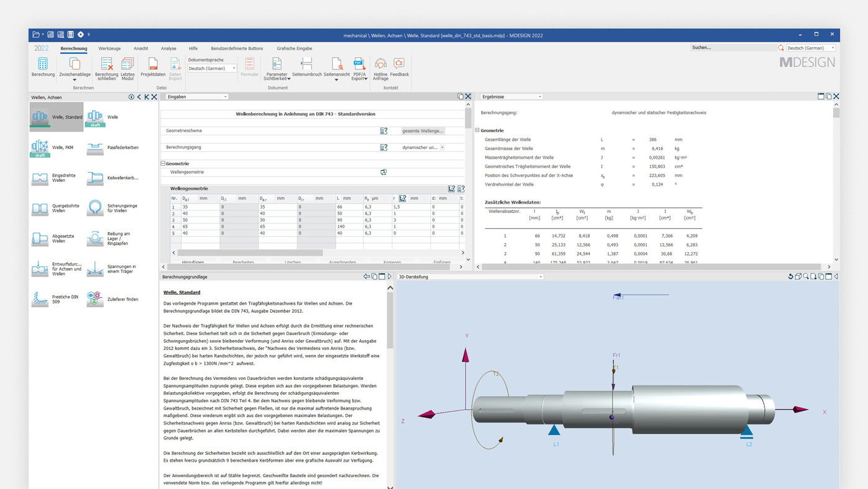Expand the Zwischenablage dropdown arrow
868x489 pixels.
(74, 79)
